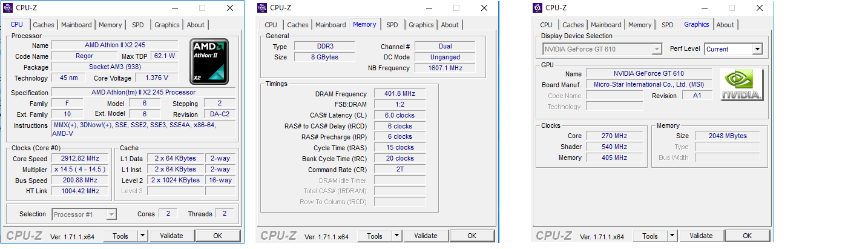The width and height of the screenshot is (868, 249).
Task: Click memory Type value DDR3
Action: (x=325, y=47)
